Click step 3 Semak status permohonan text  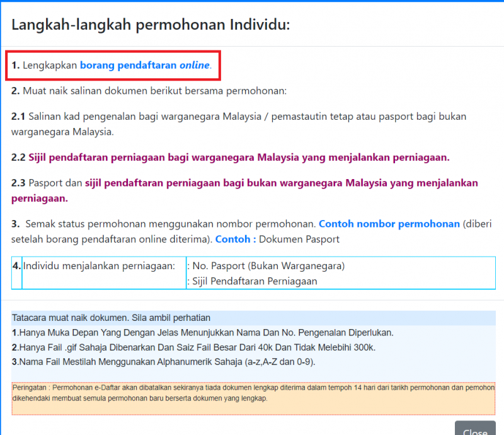point(164,224)
